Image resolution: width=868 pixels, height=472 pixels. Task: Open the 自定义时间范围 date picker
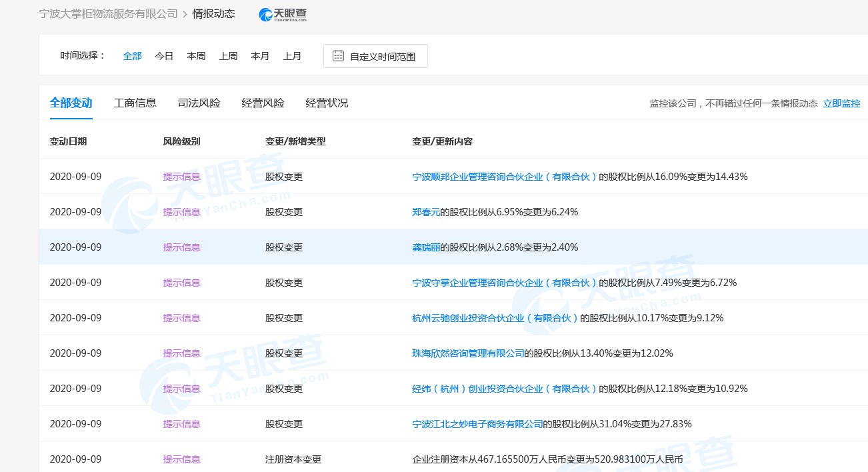pyautogui.click(x=375, y=56)
